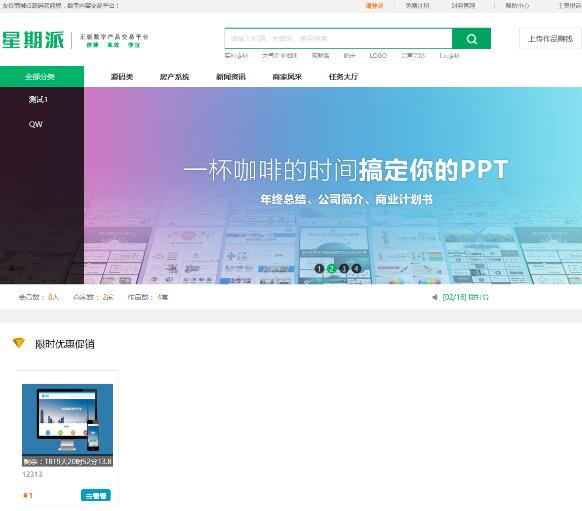The image size is (582, 511).
Task: Select banner slide indicator 4
Action: point(357,269)
